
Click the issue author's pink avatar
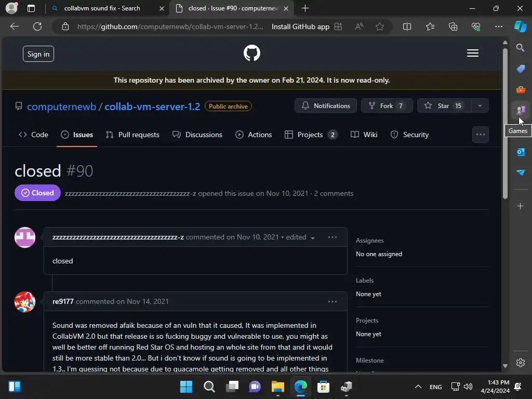(x=25, y=237)
